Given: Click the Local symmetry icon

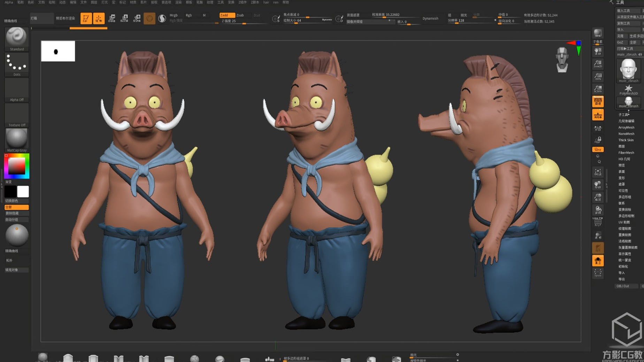Looking at the screenshot, I should point(598,129).
